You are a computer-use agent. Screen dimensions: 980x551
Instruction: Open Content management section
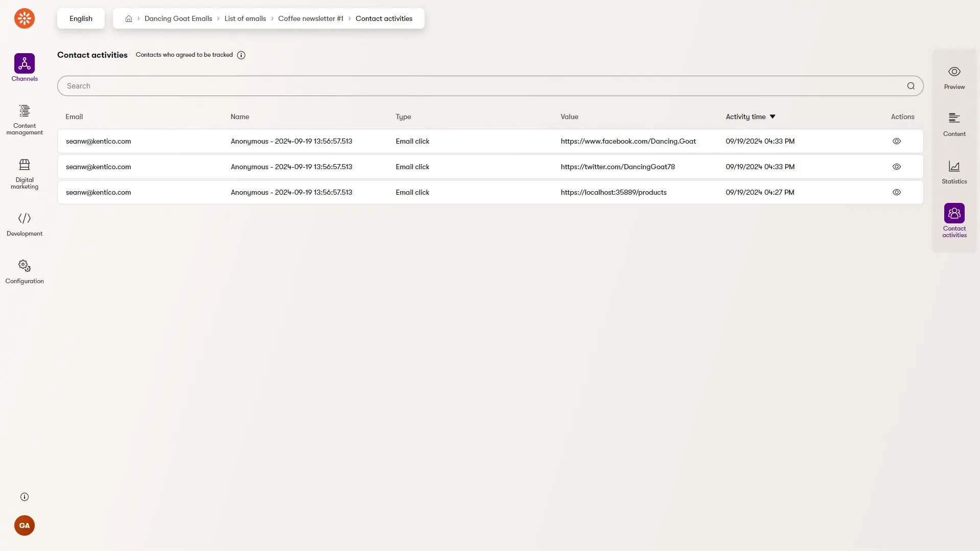coord(25,120)
